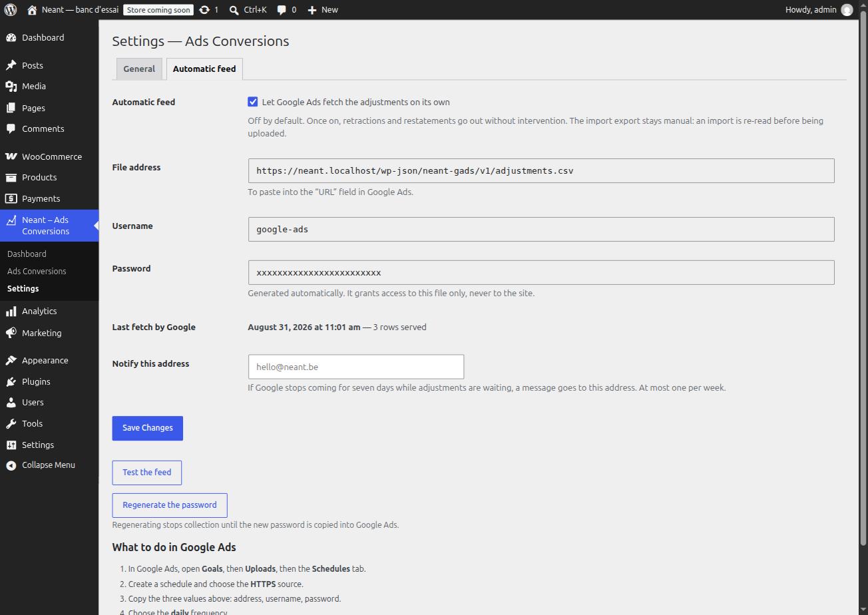The width and height of the screenshot is (868, 615).
Task: Open the New content menu in the admin bar
Action: pos(323,10)
